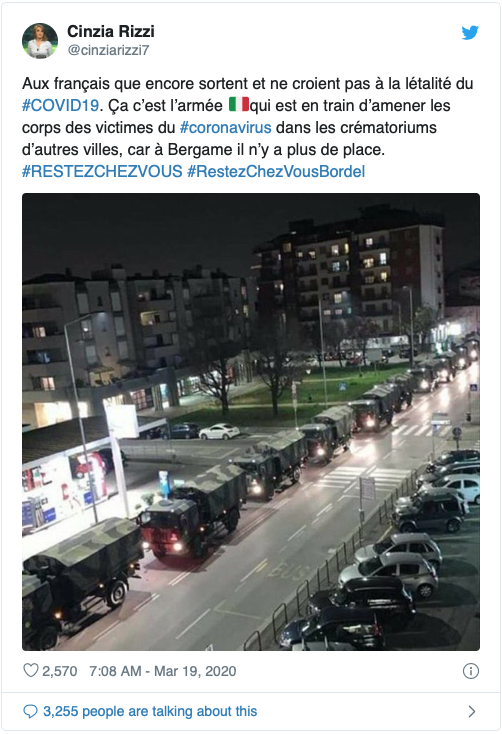Click the 7:08 AM - Mar 19, 2020 timestamp
This screenshot has width=502, height=734.
pos(162,671)
